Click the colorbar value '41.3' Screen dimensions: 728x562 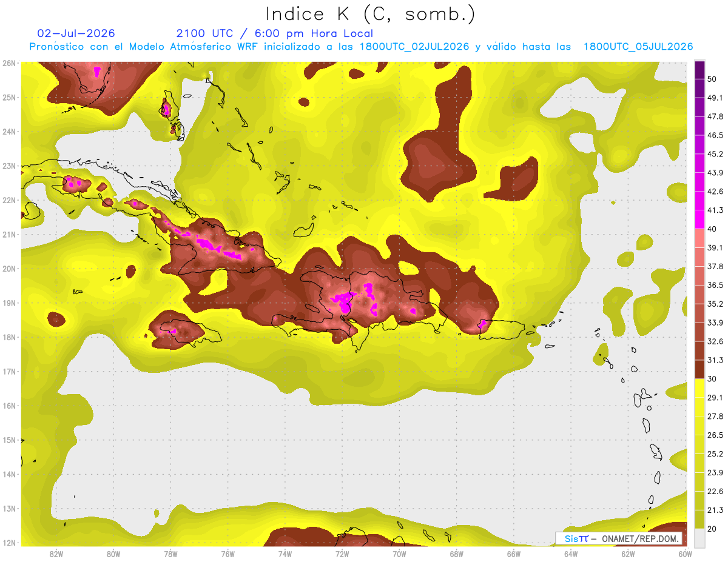[x=715, y=210]
